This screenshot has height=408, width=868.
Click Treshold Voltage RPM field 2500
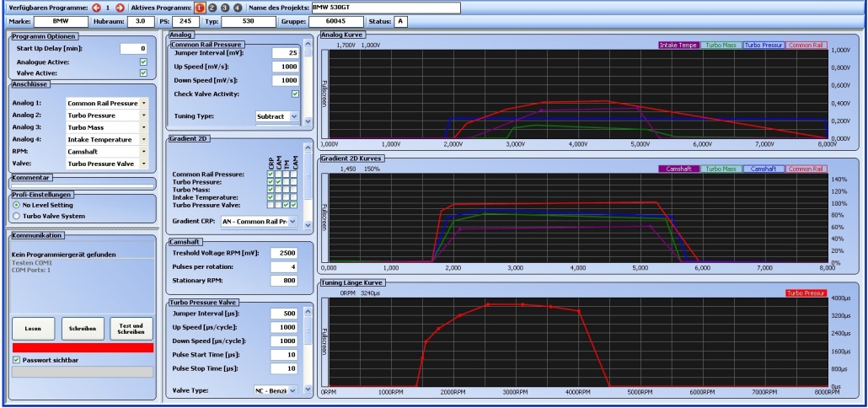click(285, 253)
